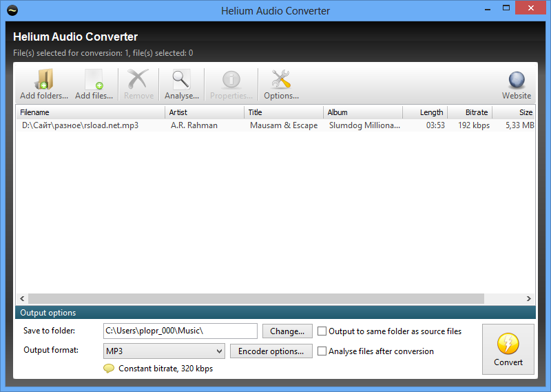Sort list by Bitrate column header
This screenshot has height=392, width=551.
tap(470, 112)
